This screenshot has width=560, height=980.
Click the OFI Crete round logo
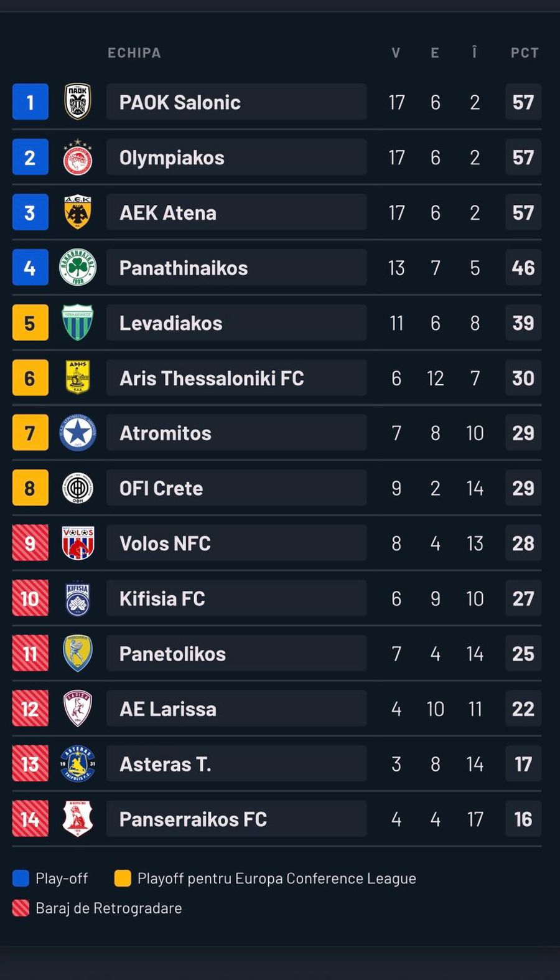(x=78, y=488)
